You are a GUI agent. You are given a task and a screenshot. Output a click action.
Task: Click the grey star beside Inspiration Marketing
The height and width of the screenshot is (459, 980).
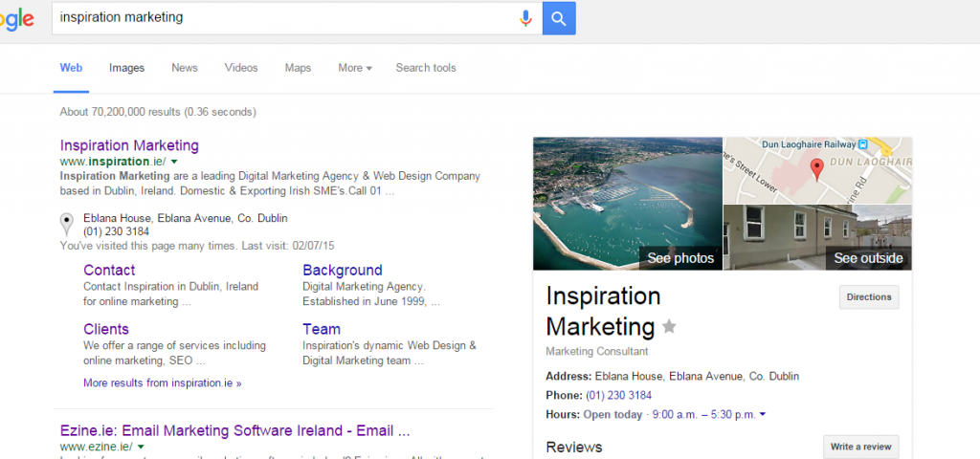click(x=669, y=326)
